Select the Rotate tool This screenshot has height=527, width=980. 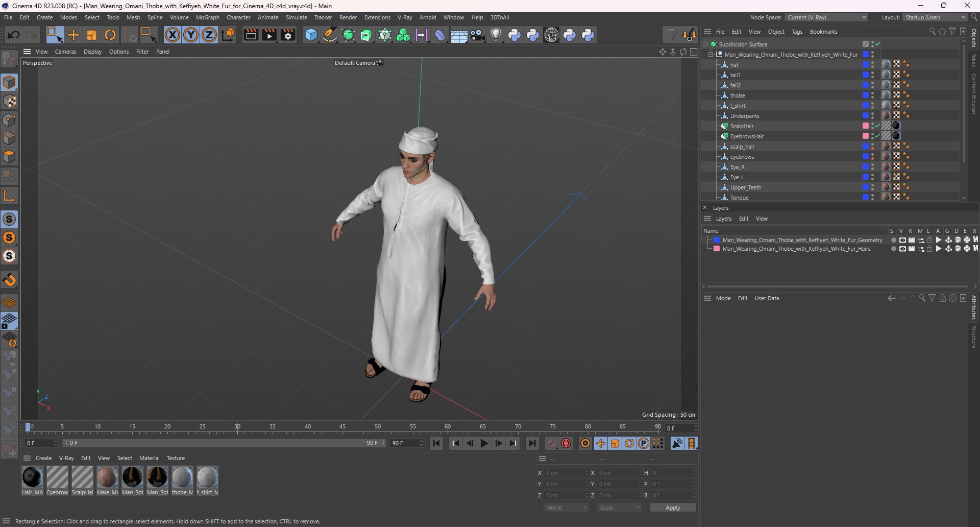[x=110, y=35]
